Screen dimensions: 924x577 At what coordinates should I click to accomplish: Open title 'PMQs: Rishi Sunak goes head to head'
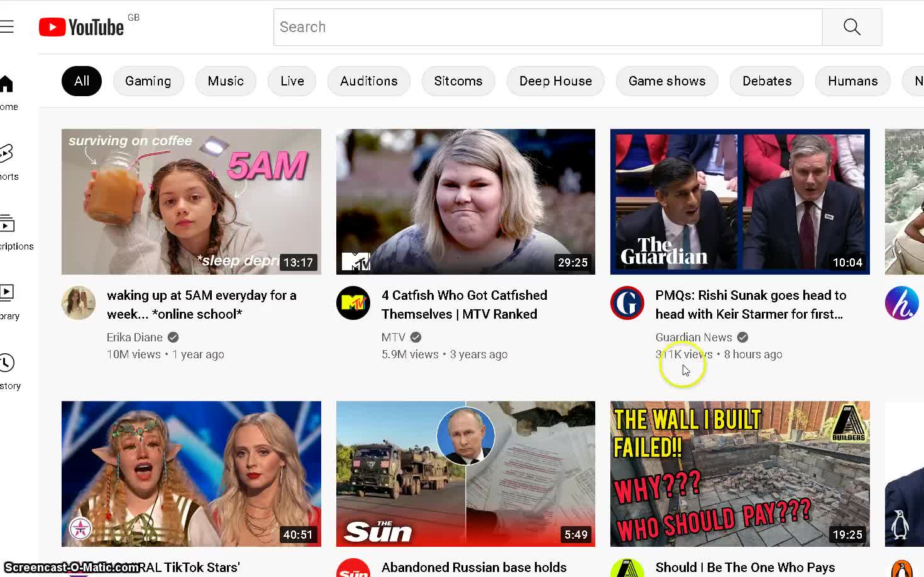pyautogui.click(x=751, y=305)
